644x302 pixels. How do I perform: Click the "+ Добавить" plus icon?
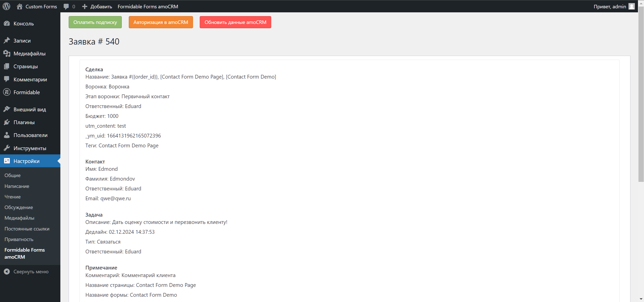point(85,6)
